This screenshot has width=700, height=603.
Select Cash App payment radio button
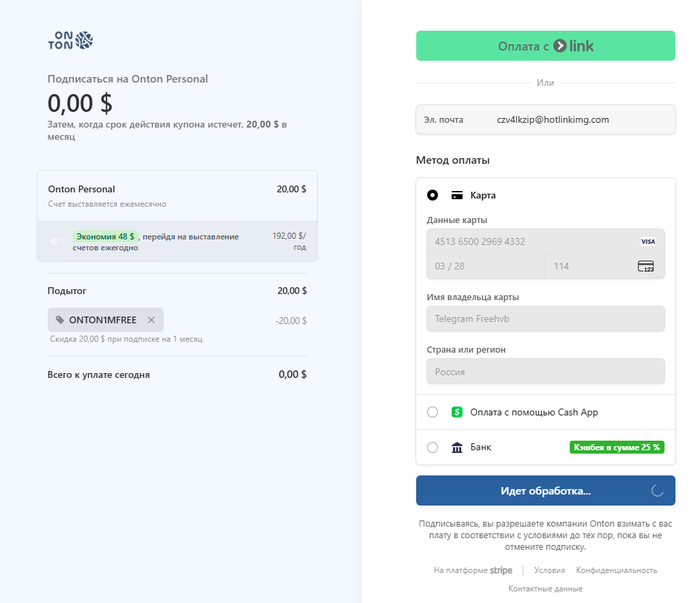click(x=432, y=412)
